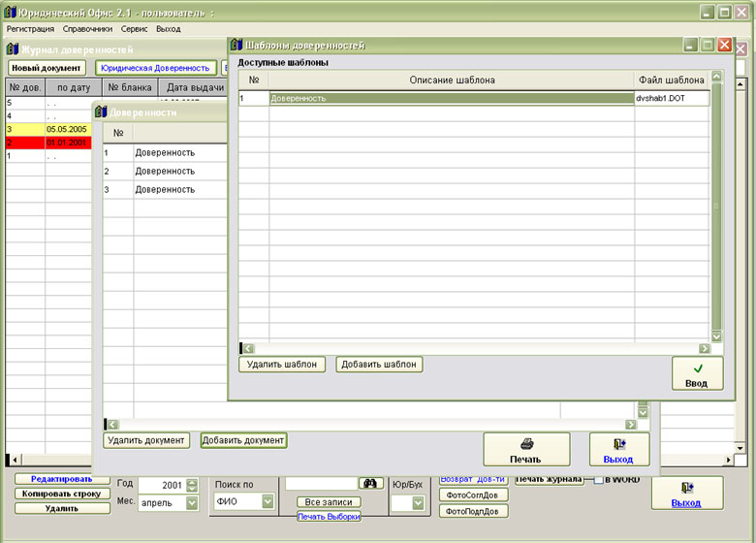Click the search text input field

click(321, 483)
